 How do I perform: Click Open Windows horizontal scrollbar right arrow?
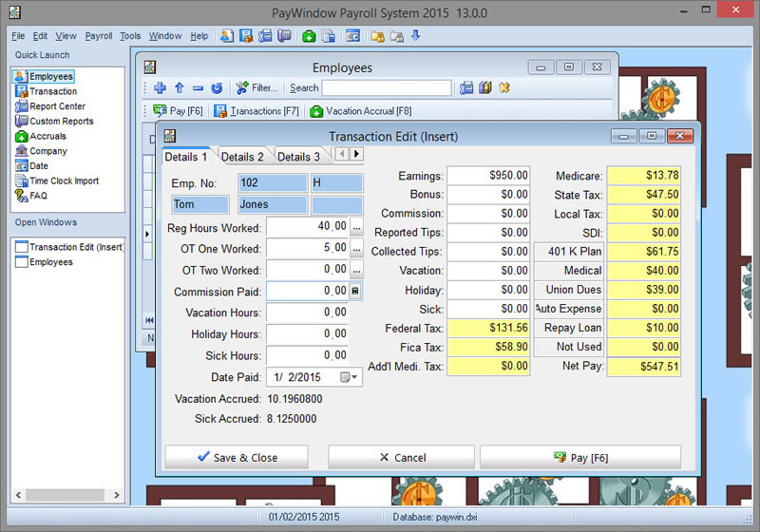[x=116, y=495]
